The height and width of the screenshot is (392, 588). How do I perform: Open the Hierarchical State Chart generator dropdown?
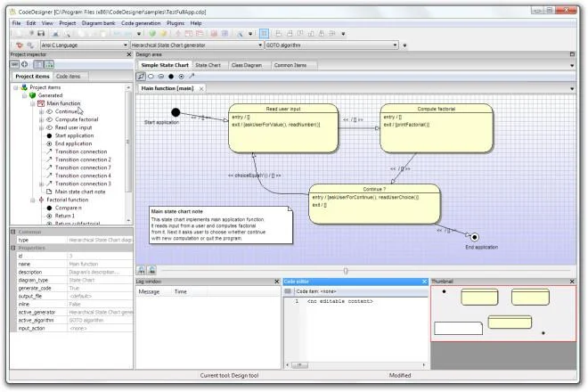tap(260, 45)
